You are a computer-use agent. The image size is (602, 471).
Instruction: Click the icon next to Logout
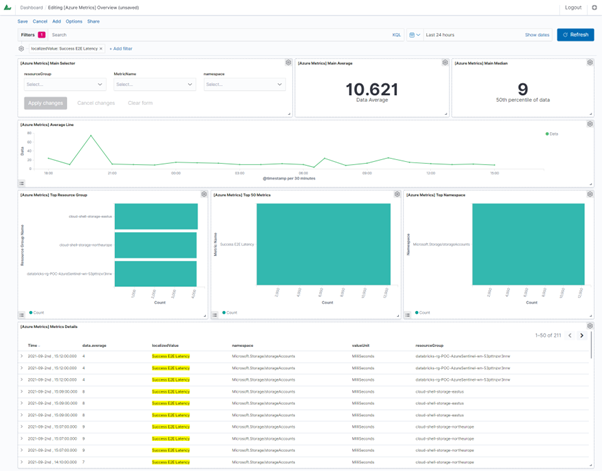point(594,7)
